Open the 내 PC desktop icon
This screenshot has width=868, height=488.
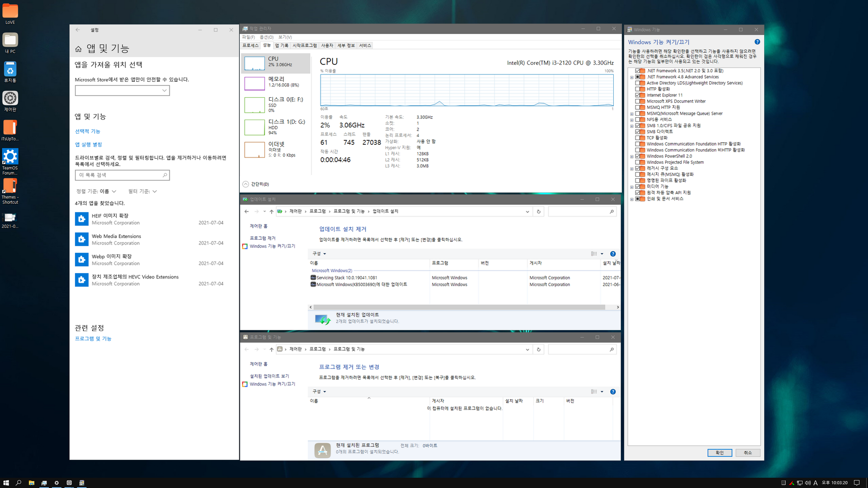(x=10, y=43)
